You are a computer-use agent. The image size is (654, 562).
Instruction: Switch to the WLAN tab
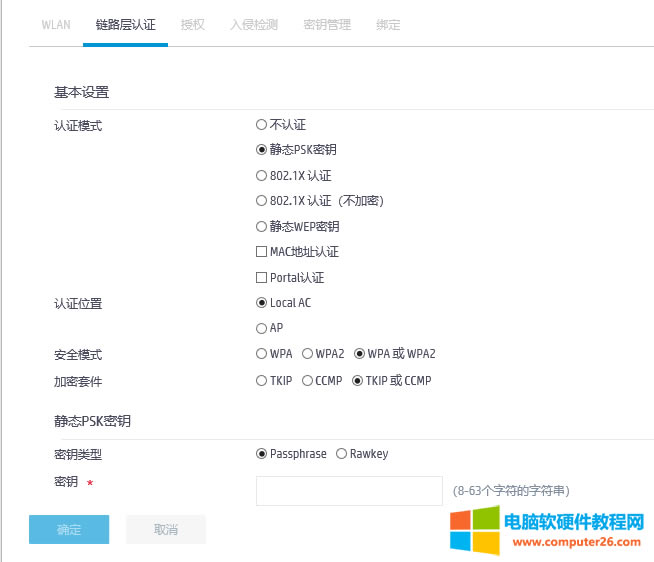coord(56,25)
